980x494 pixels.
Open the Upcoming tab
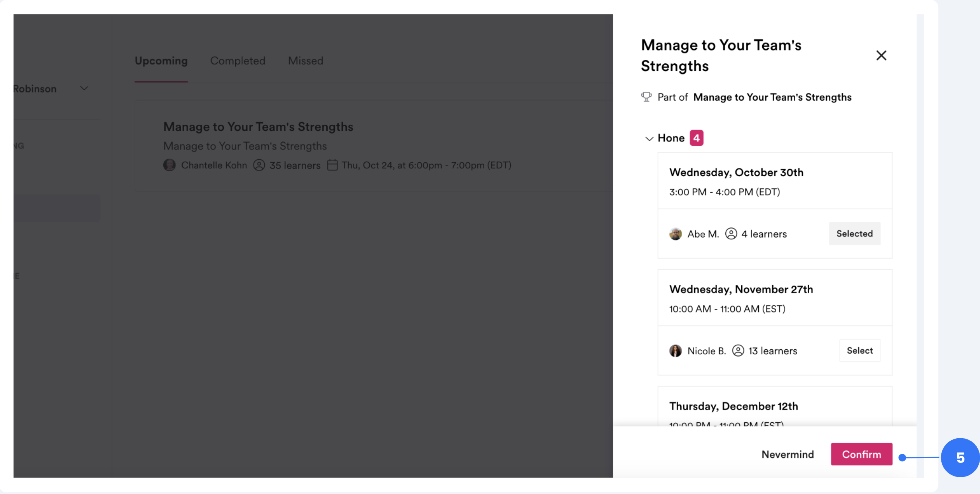(161, 61)
